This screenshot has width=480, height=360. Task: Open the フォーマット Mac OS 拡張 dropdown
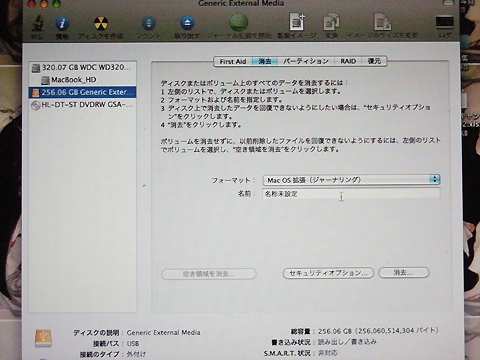(351, 180)
